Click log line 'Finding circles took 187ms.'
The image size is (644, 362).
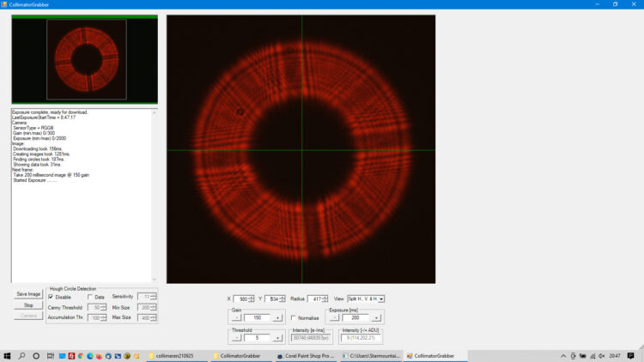coord(39,160)
